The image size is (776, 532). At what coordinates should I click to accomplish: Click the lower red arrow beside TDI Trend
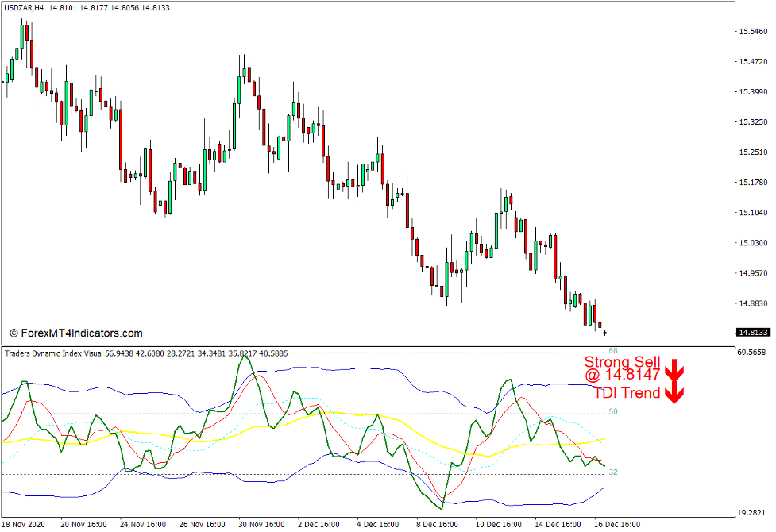click(x=676, y=393)
